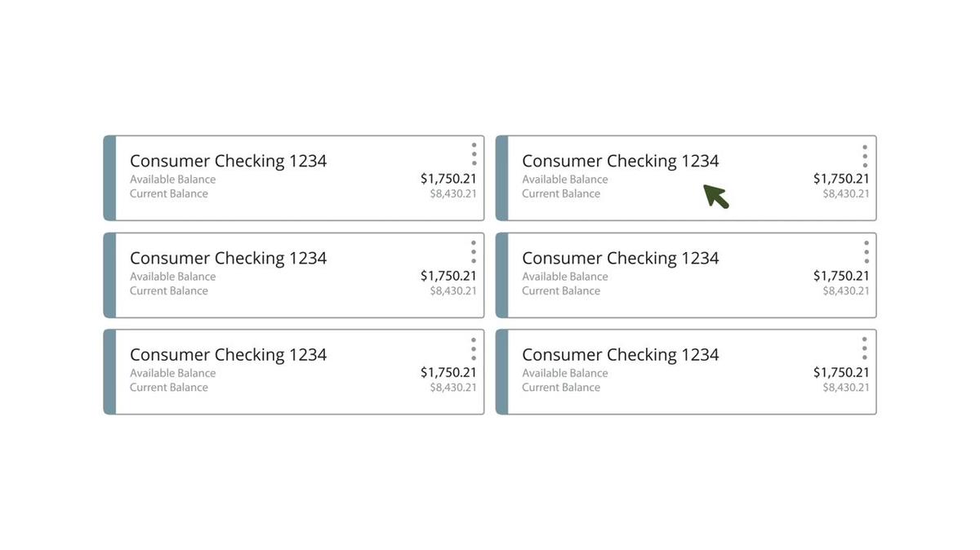Open more options on the bottom-right account card
Screen dimensions: 980x550
coord(865,348)
